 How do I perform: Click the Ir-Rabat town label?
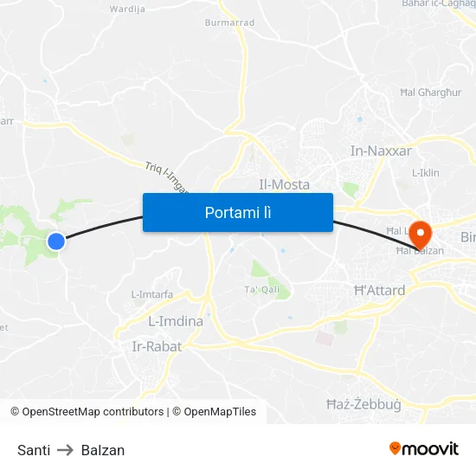157,347
